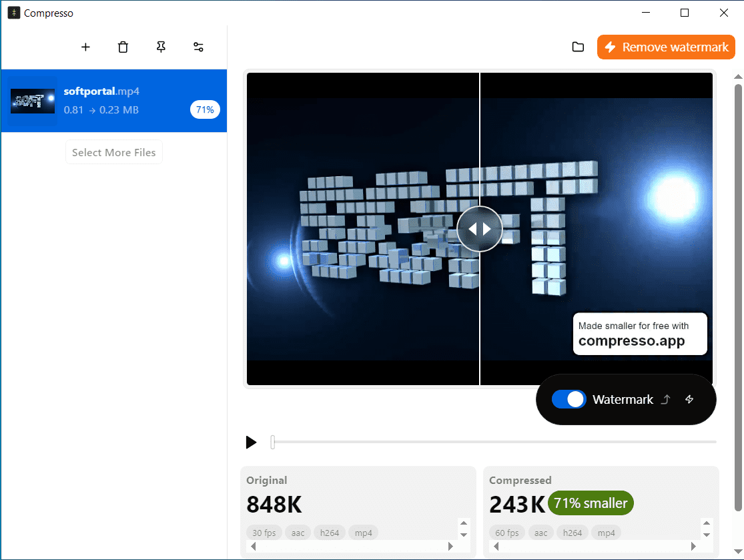The image size is (744, 560).
Task: Click down arrow in Original tags scrollbar
Action: [464, 535]
